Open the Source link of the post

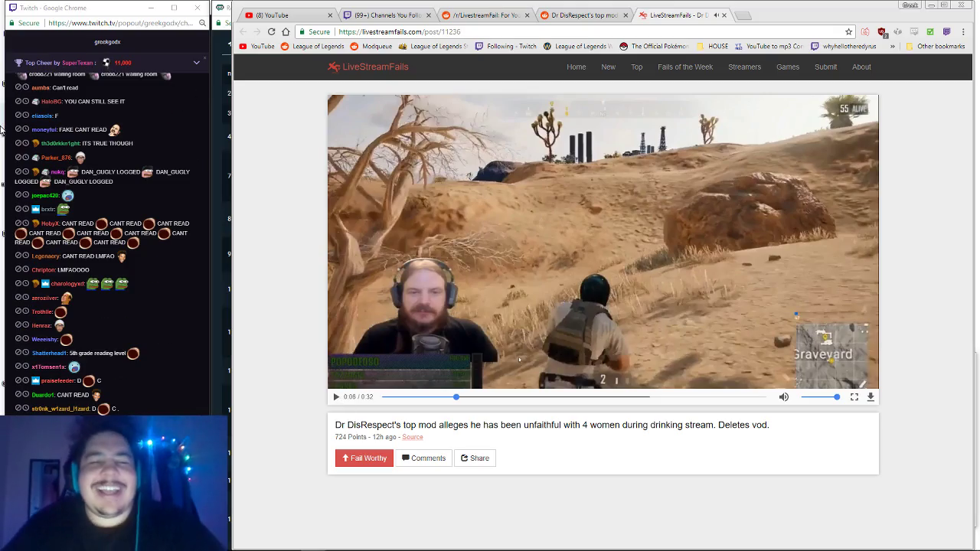[x=413, y=437]
